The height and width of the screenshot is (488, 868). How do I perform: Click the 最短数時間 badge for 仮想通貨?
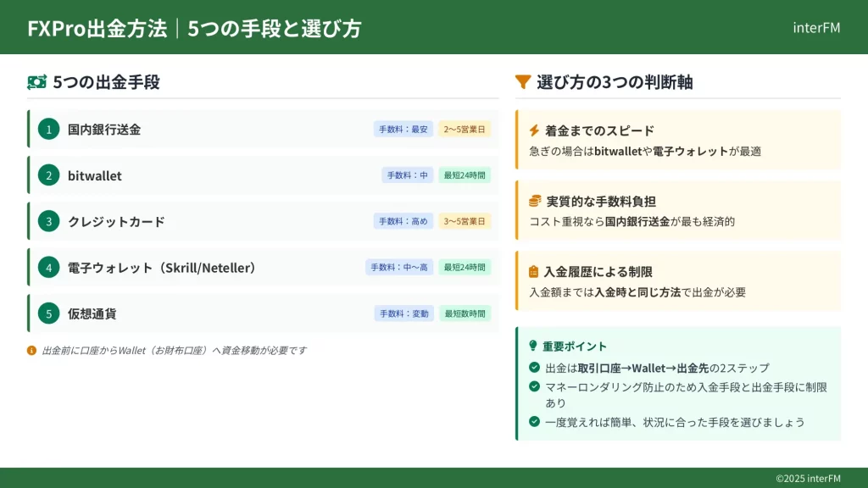pyautogui.click(x=465, y=313)
